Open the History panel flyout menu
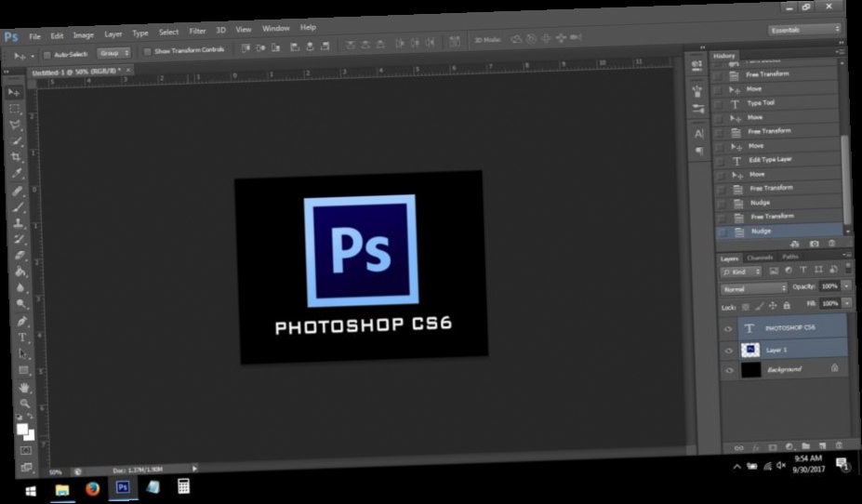862x504 pixels. [x=840, y=52]
